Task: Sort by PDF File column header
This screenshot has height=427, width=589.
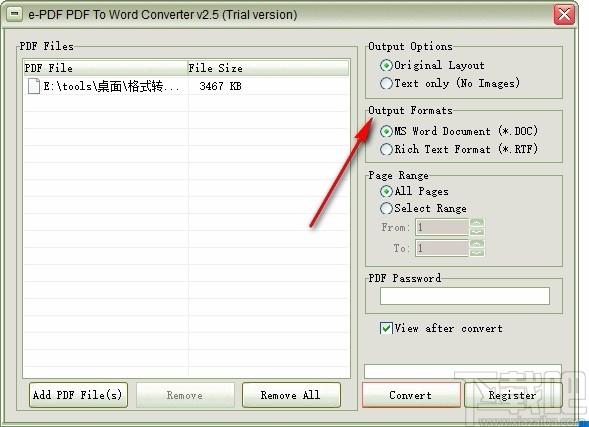Action: click(105, 68)
